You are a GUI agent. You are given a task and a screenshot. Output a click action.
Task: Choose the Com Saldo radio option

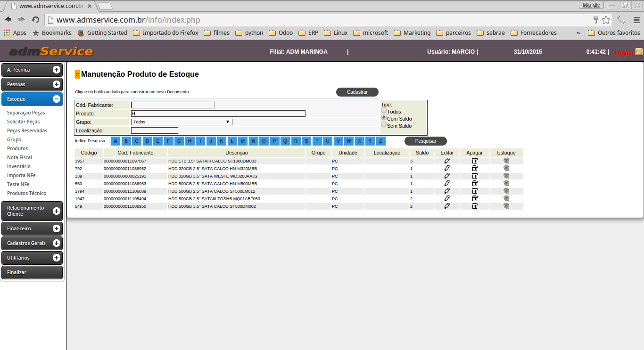point(384,118)
